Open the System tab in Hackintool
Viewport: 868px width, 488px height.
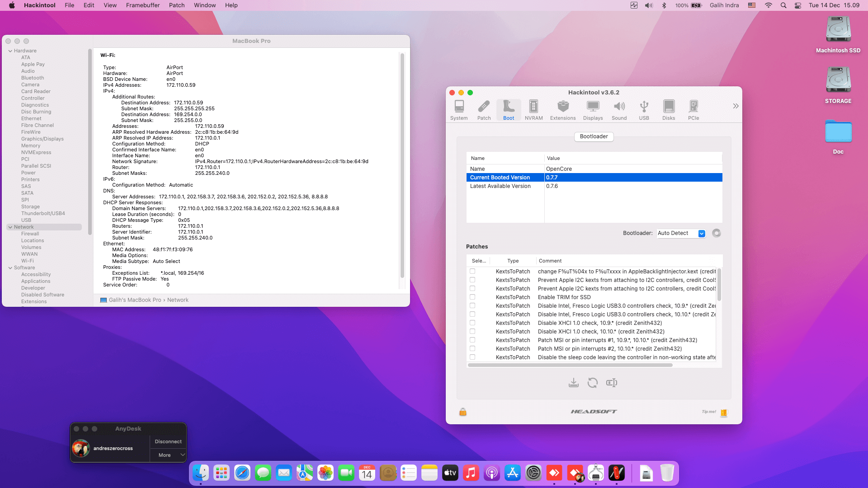[459, 110]
